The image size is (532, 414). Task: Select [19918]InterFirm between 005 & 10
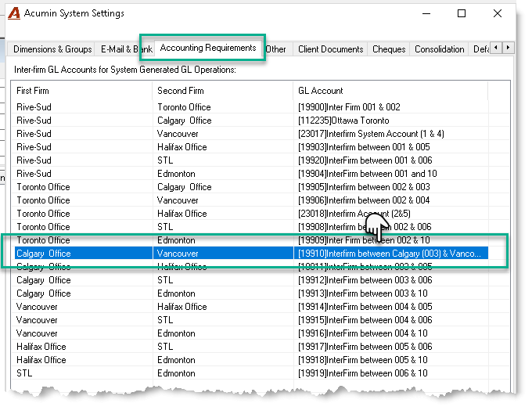tap(363, 360)
